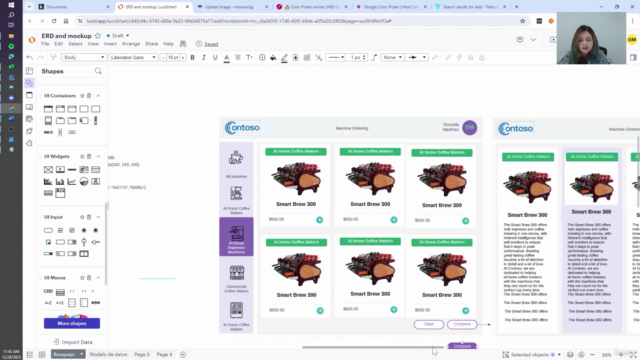Screen dimensions: 640x360
Task: Open the Select menu
Action: [x=75, y=44]
